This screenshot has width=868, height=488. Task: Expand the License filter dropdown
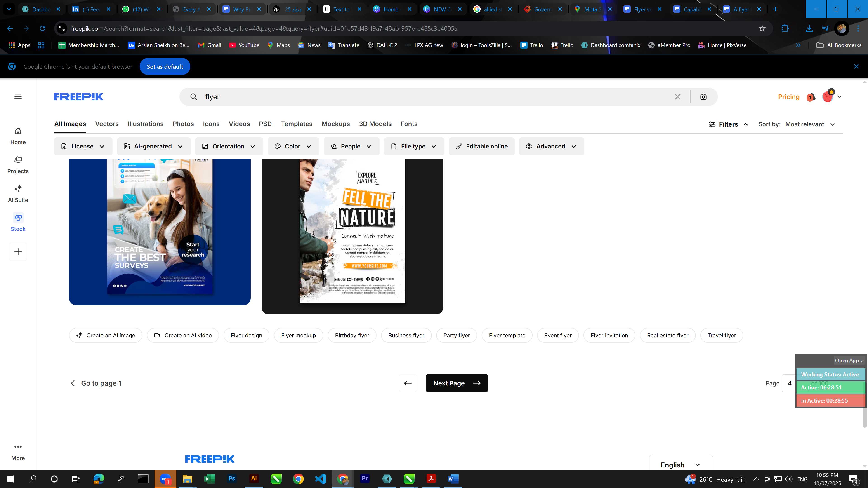pyautogui.click(x=83, y=146)
